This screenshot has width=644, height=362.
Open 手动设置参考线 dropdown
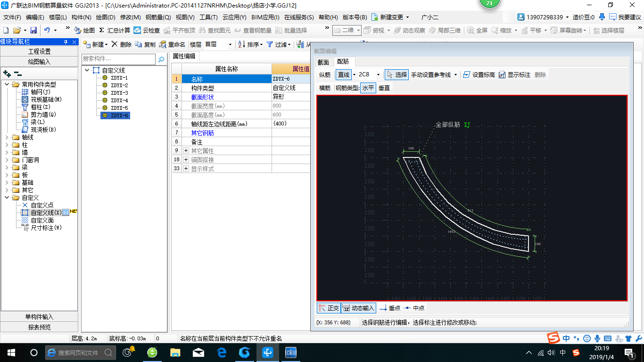(455, 74)
